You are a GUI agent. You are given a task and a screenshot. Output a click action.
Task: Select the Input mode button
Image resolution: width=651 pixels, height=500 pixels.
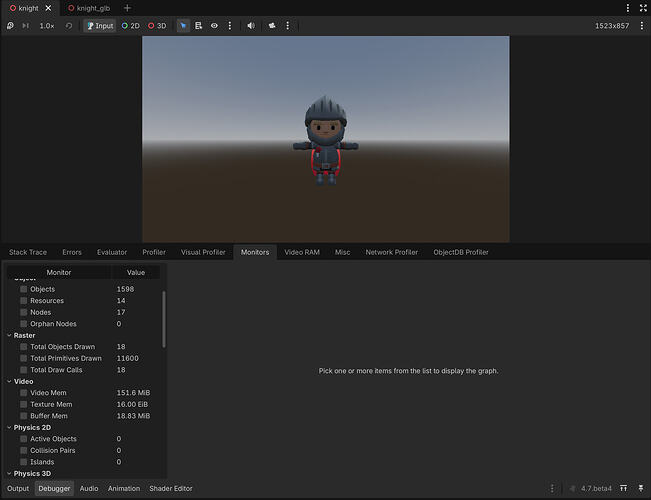click(x=100, y=26)
